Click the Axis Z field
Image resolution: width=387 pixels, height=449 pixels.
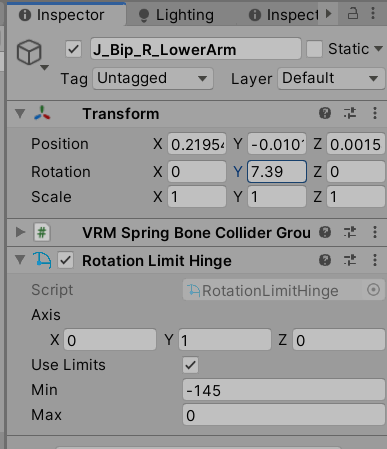(x=339, y=340)
